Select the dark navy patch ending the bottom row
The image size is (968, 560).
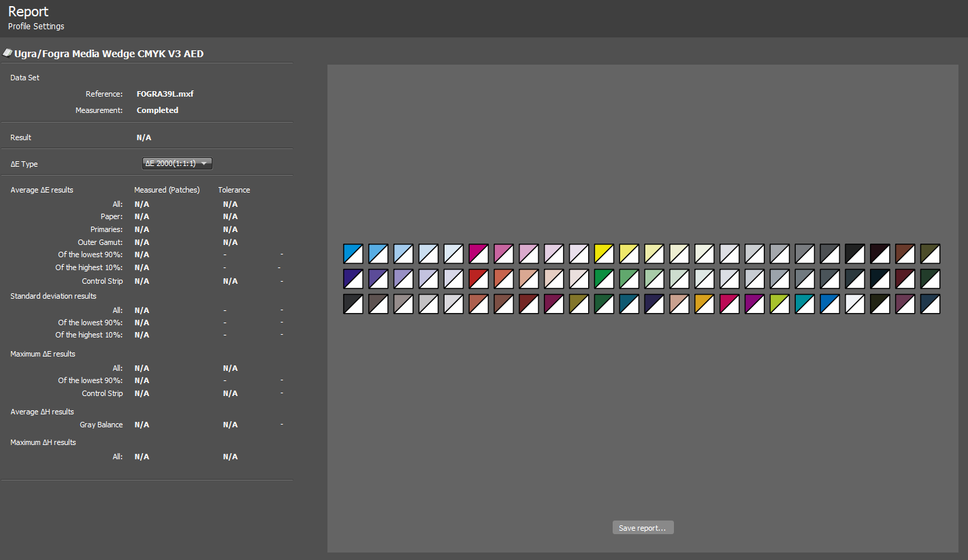click(x=930, y=304)
